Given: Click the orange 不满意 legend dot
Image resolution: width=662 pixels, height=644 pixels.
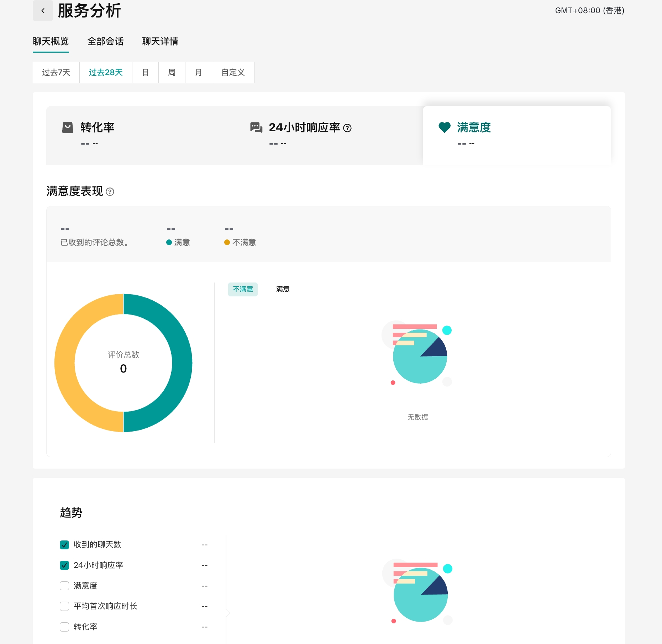Looking at the screenshot, I should click(x=227, y=242).
